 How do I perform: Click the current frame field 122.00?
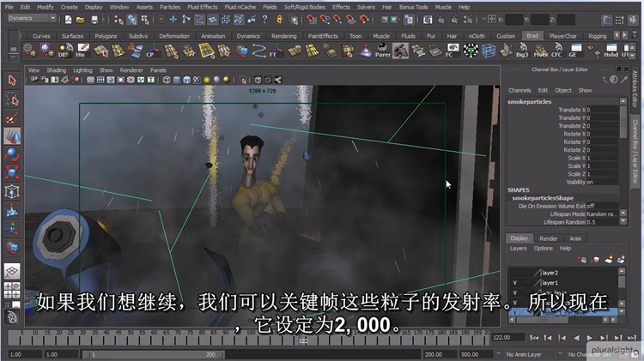tap(507, 338)
